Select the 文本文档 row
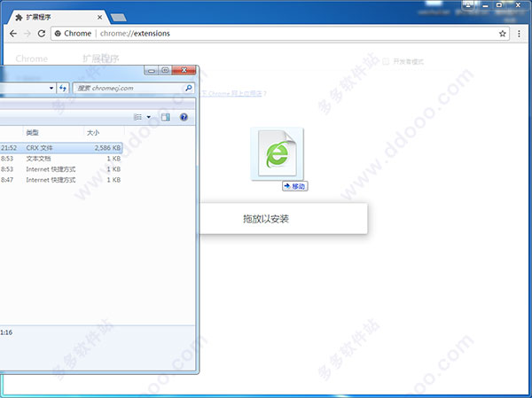The height and width of the screenshot is (398, 532). 60,159
